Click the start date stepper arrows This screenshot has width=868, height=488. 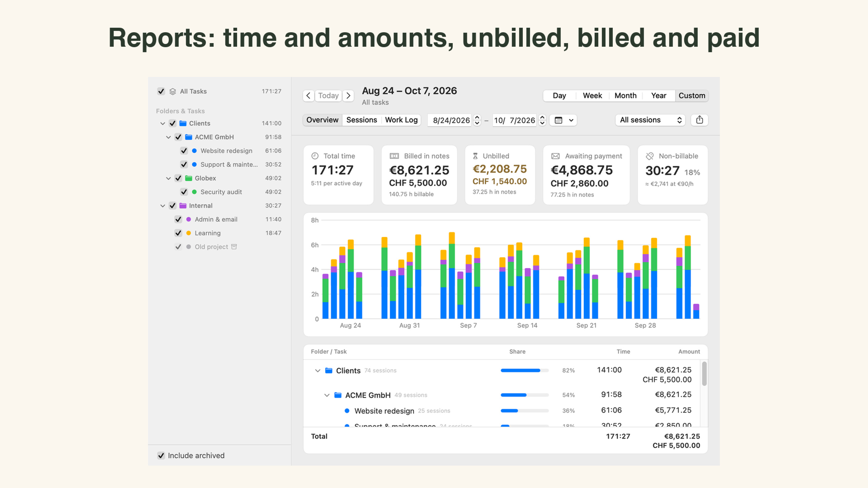(477, 120)
